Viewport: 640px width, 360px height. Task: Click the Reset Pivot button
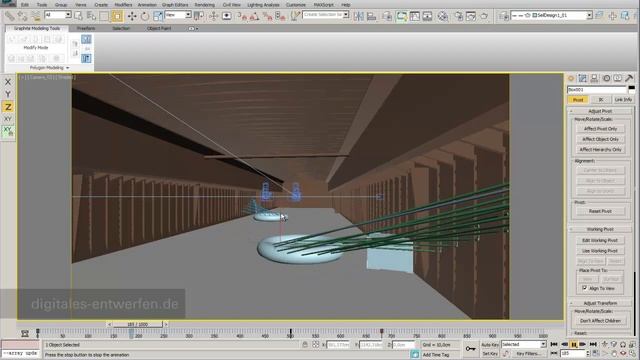click(x=600, y=211)
